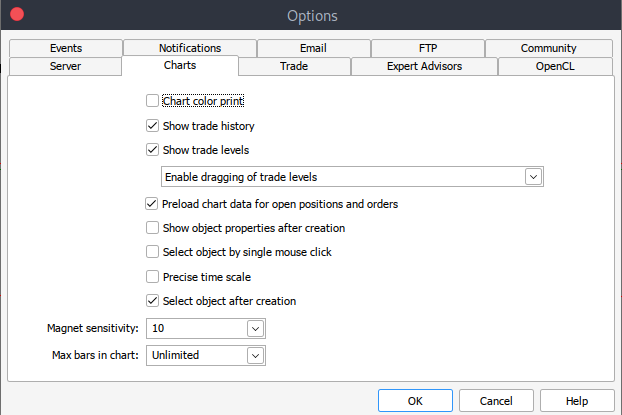Disable Preload chart data for open positions
622x415 pixels.
coord(152,204)
